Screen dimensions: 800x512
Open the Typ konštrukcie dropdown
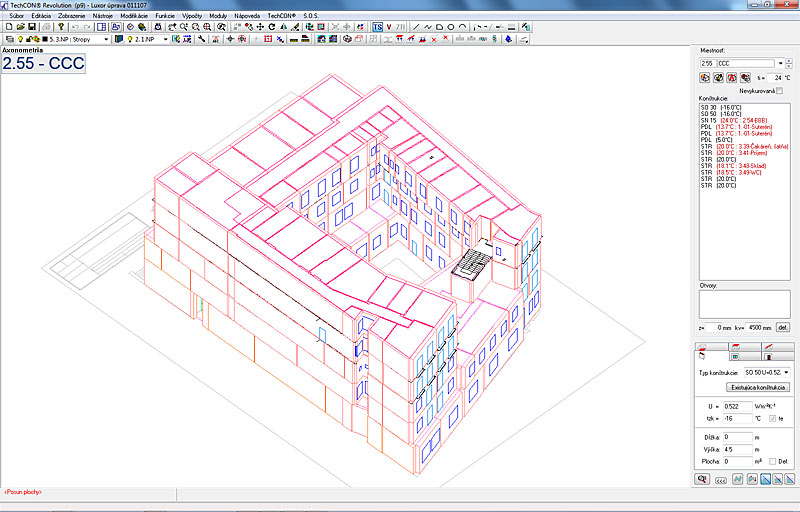click(x=786, y=372)
